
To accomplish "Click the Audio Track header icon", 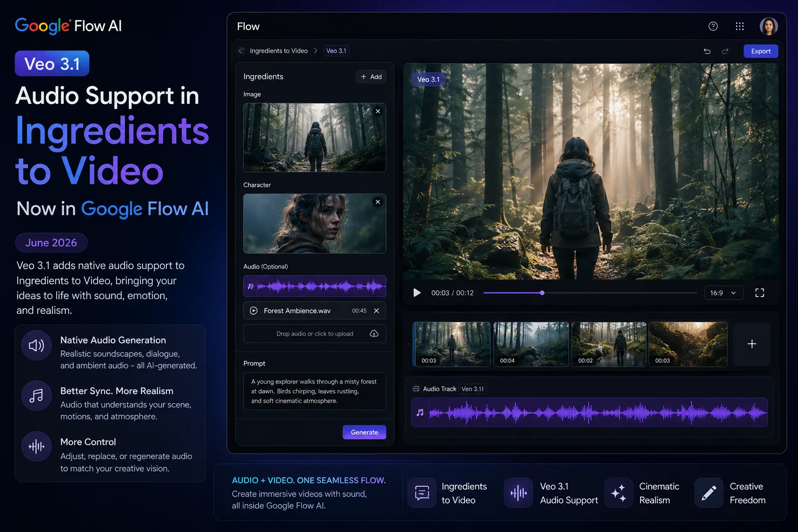I will point(416,389).
